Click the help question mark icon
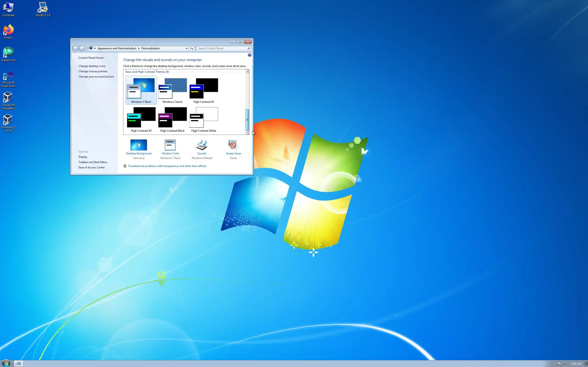Image resolution: width=588 pixels, height=367 pixels. point(249,55)
